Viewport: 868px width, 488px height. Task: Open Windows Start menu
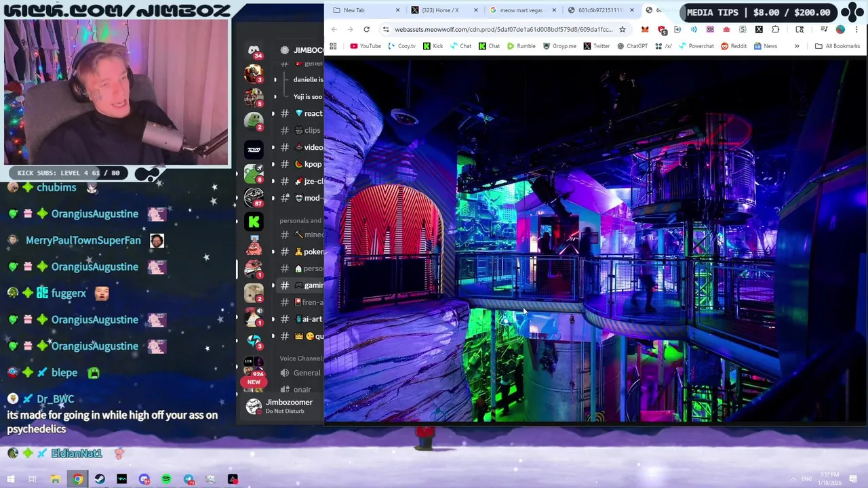(x=10, y=479)
